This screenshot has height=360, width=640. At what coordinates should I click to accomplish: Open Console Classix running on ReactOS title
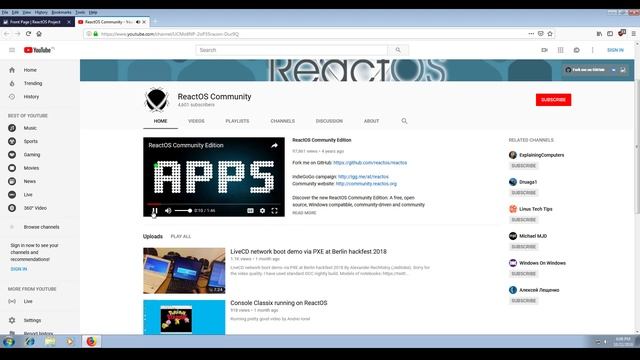pyautogui.click(x=278, y=303)
